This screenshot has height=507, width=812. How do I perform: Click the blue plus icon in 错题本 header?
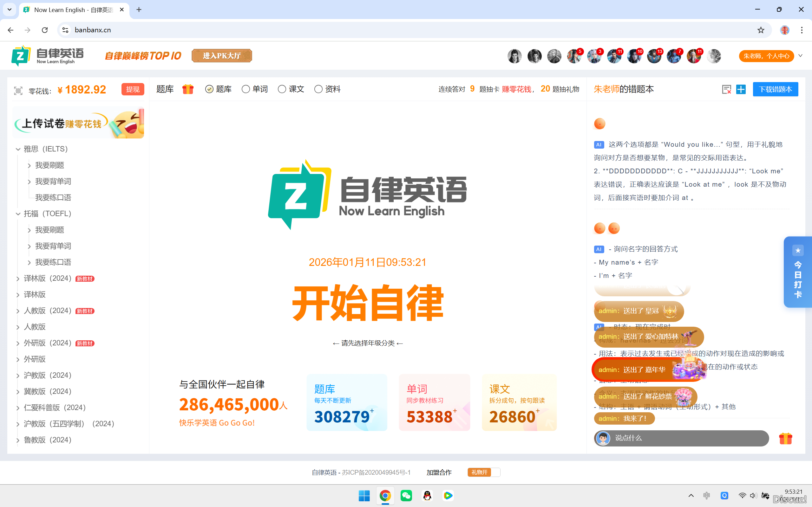point(741,89)
